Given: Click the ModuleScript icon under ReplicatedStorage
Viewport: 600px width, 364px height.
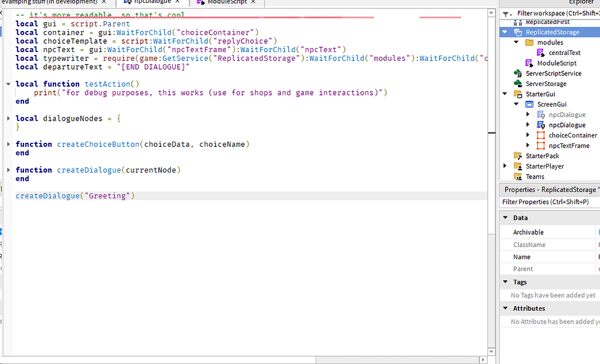Looking at the screenshot, I should point(529,63).
